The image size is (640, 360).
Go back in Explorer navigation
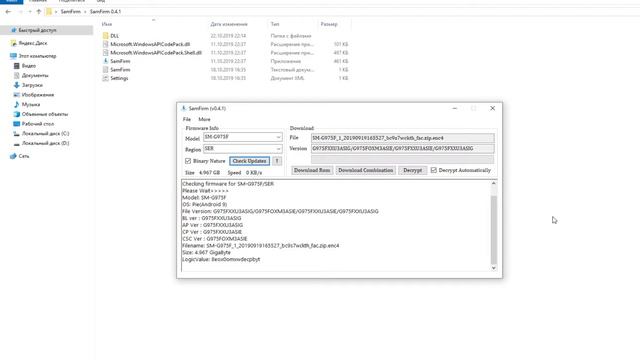click(x=8, y=12)
